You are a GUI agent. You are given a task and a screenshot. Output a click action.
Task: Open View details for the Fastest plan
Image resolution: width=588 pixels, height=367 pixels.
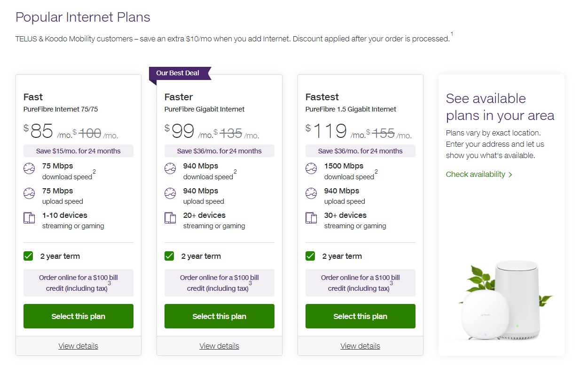(361, 346)
